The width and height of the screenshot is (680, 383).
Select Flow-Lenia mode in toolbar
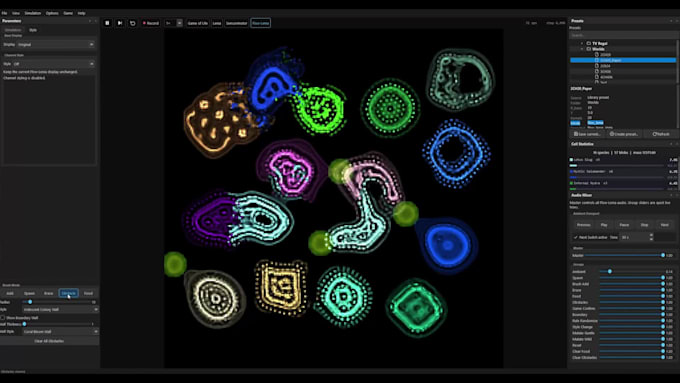tap(261, 23)
